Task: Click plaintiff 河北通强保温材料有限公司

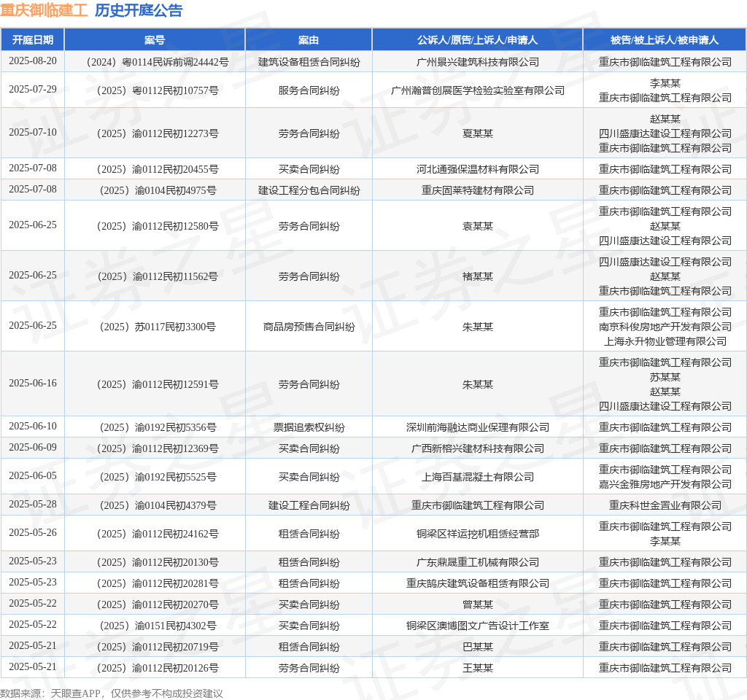Action: pyautogui.click(x=477, y=169)
